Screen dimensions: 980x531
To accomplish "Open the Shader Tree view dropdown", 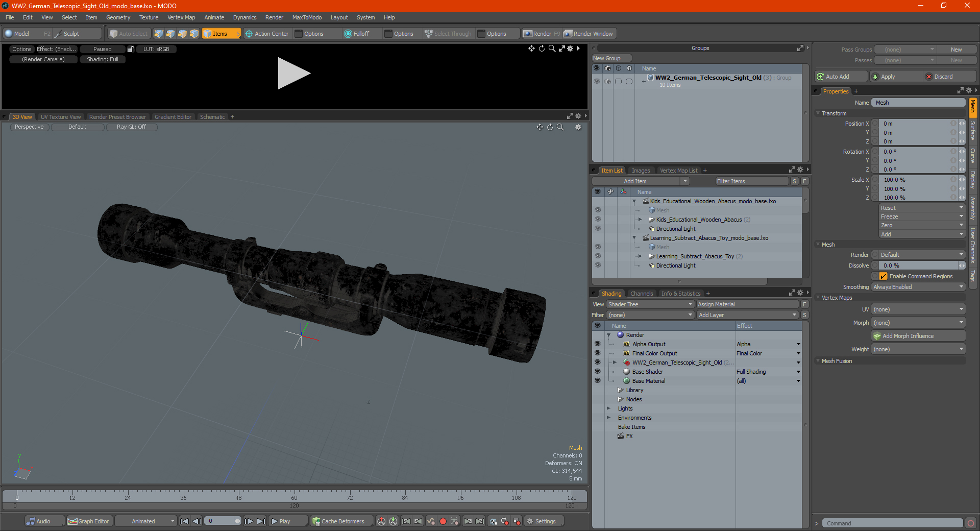I will click(650, 304).
